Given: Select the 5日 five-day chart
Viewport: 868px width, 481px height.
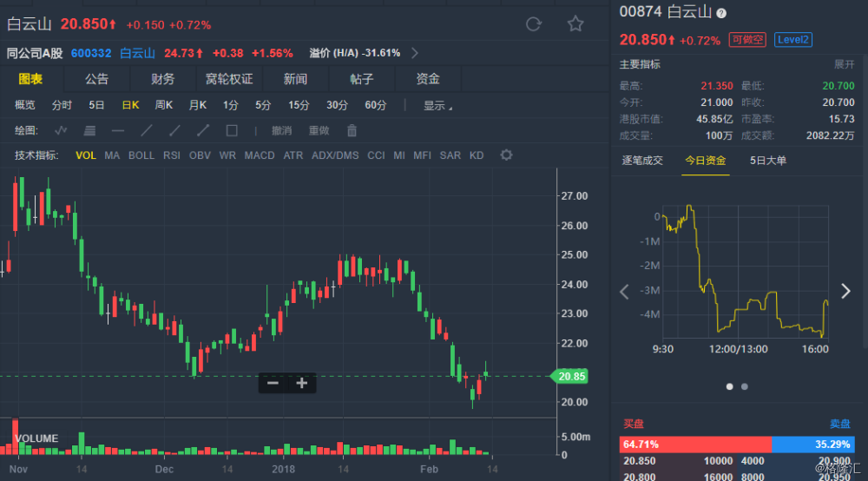Looking at the screenshot, I should click(96, 105).
